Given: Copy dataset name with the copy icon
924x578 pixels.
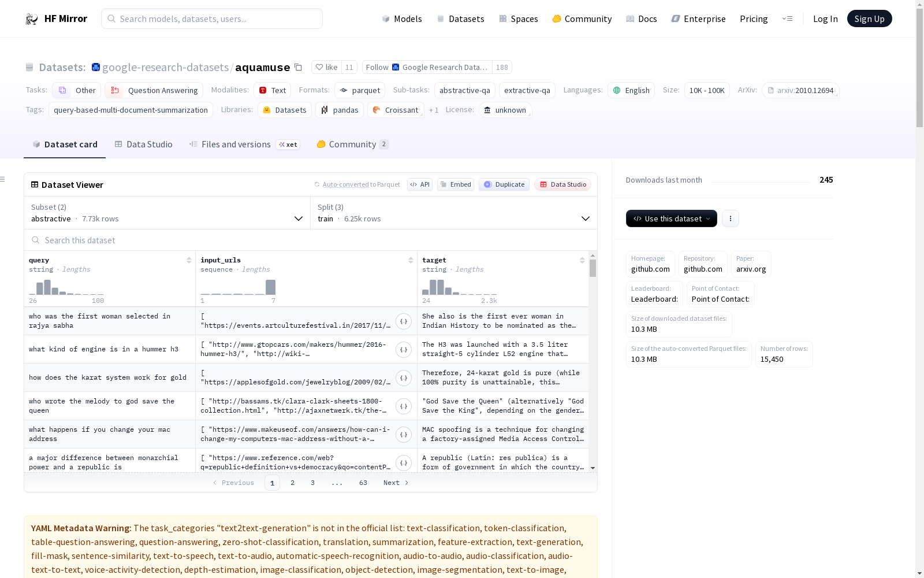Looking at the screenshot, I should click(x=298, y=67).
